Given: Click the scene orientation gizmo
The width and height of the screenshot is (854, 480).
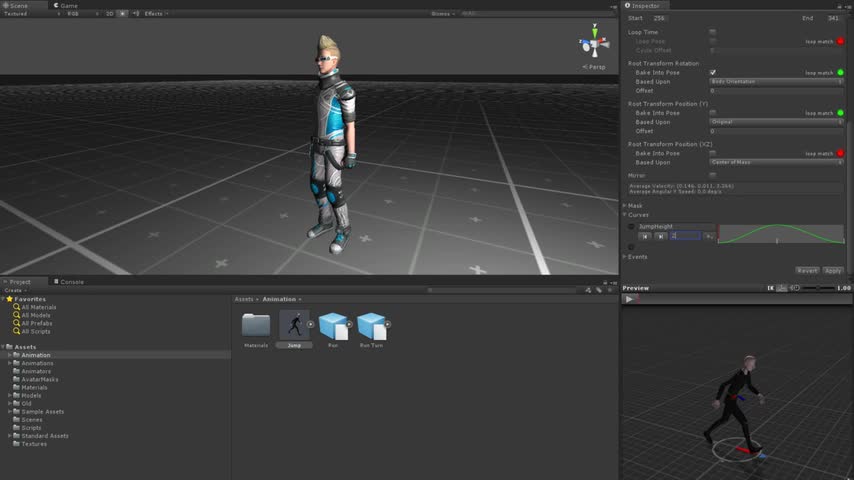Looking at the screenshot, I should tap(594, 42).
